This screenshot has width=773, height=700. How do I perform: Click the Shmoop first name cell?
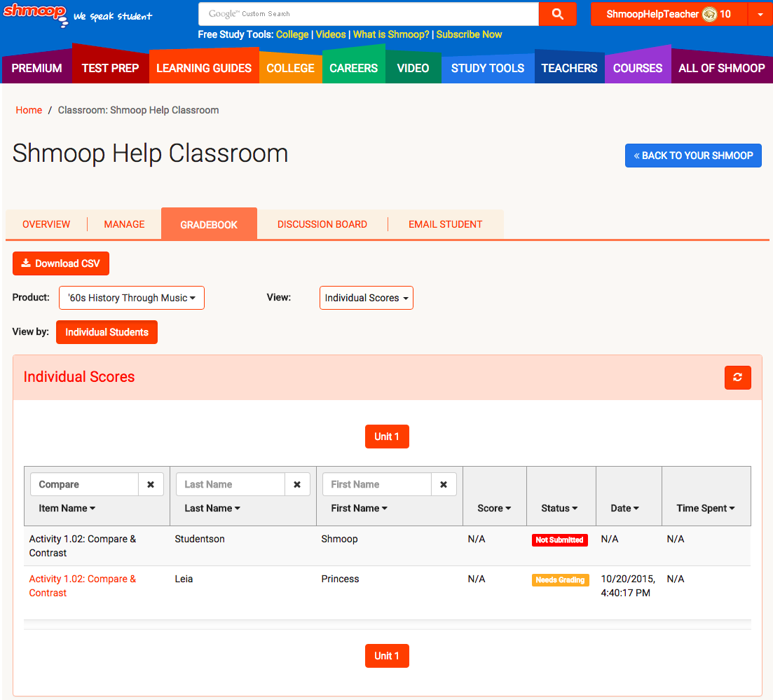340,540
